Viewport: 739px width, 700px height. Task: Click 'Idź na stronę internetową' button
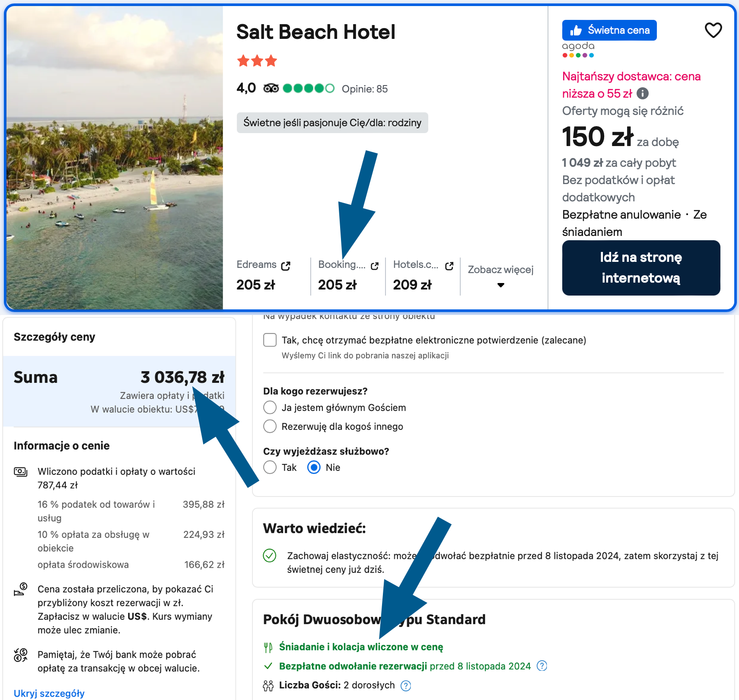(641, 268)
